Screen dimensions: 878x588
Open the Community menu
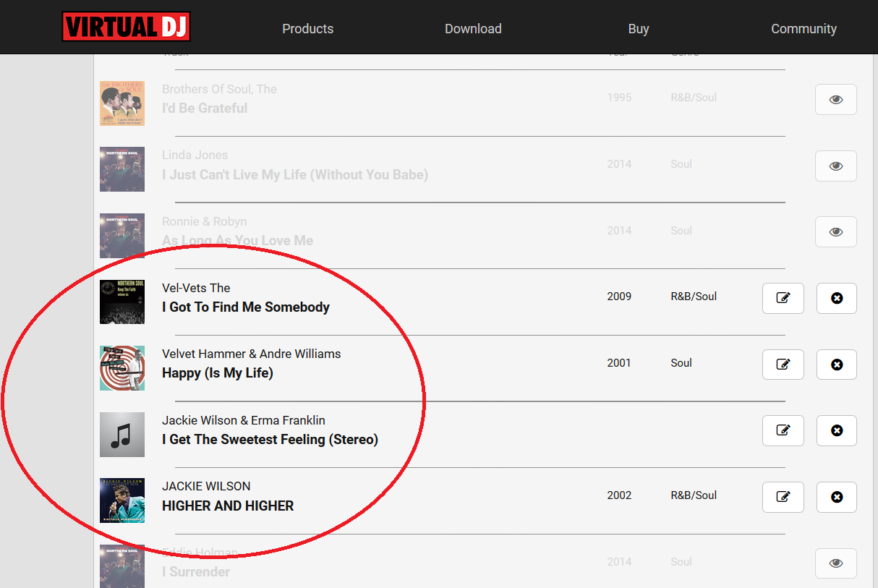(x=804, y=29)
